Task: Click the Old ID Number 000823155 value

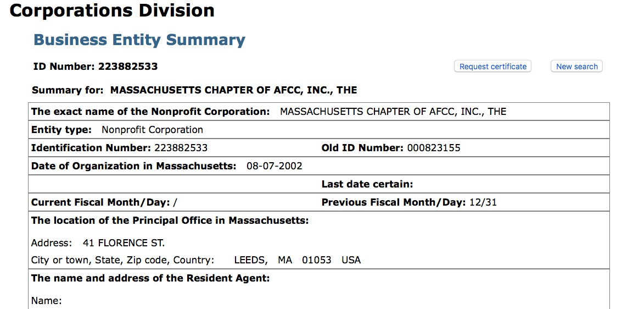Action: (x=433, y=148)
